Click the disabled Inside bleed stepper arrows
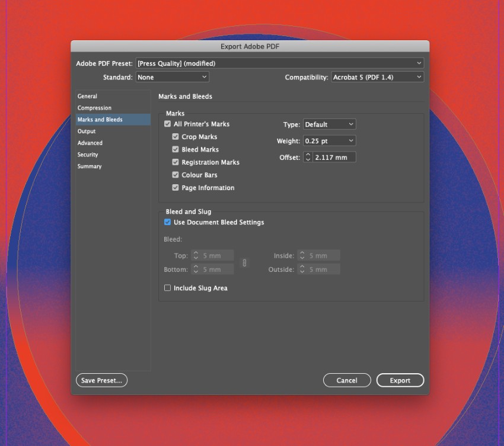 [302, 256]
